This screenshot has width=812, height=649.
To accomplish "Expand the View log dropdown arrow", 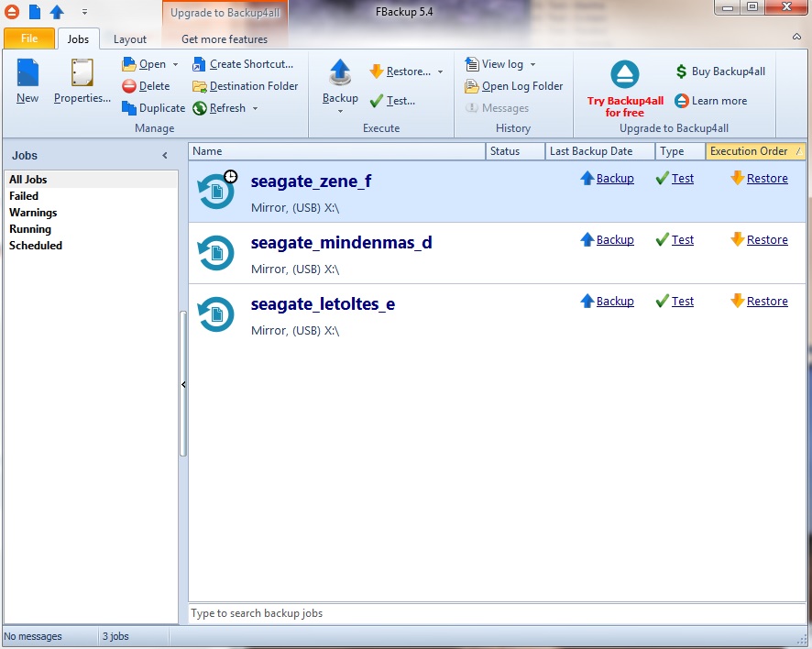I will pos(532,65).
